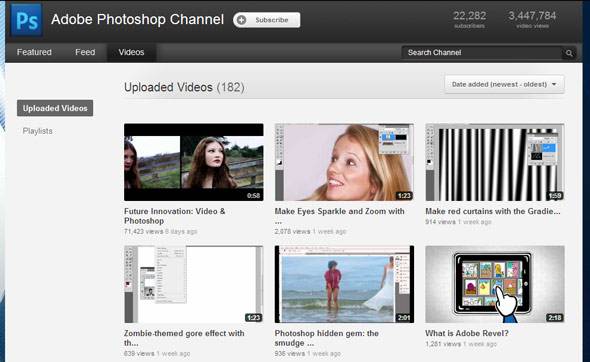
Task: Click the Photoshop Ps logo icon
Action: pos(26,20)
